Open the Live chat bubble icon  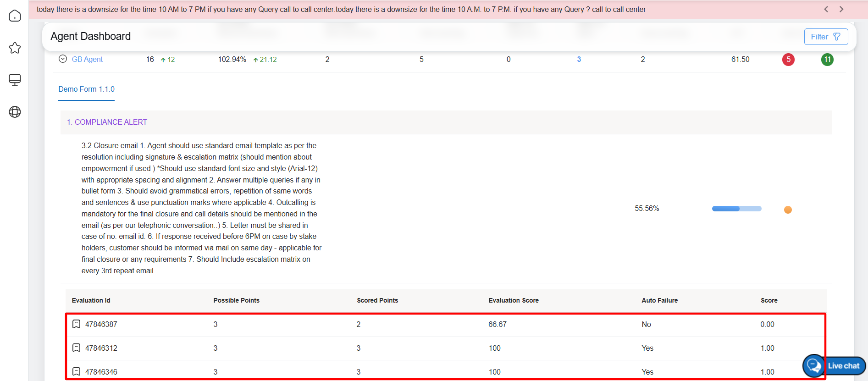[x=814, y=365]
